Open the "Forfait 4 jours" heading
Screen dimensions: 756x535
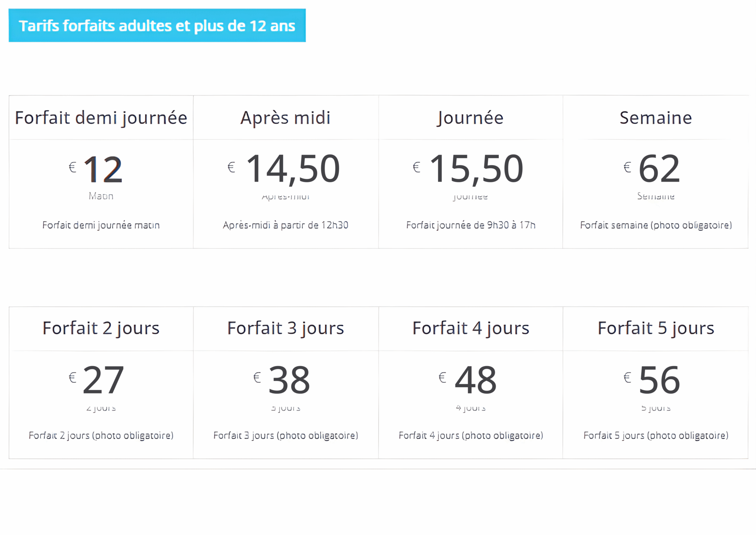pos(471,328)
